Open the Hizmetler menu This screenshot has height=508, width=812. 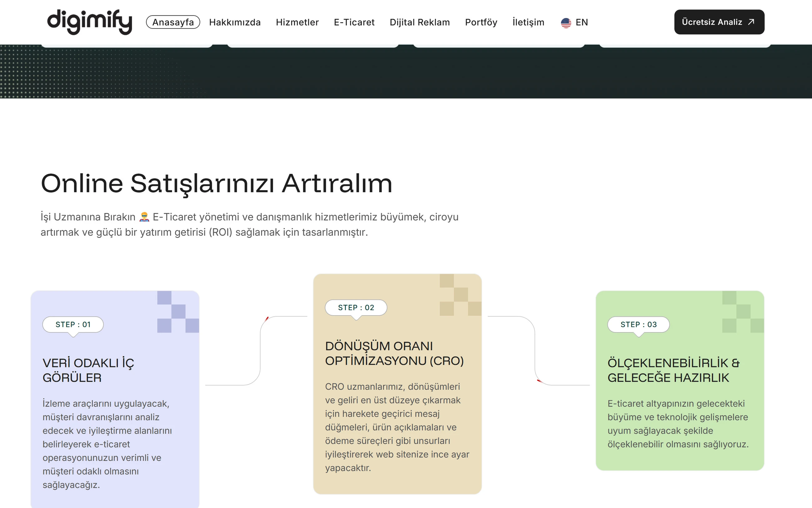point(297,22)
